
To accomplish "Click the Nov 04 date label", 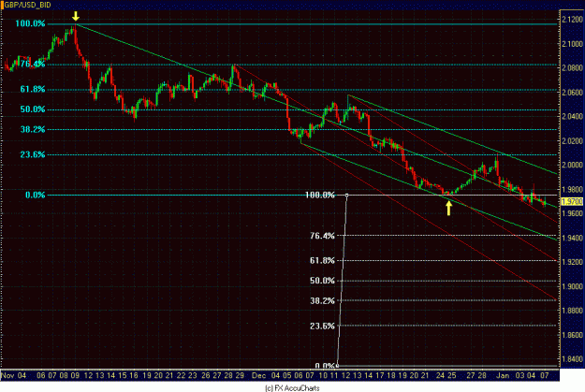I will click(14, 375).
